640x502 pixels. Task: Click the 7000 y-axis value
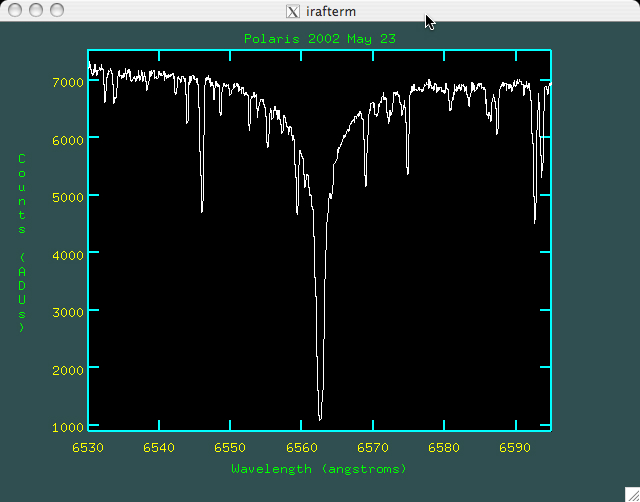click(x=68, y=82)
